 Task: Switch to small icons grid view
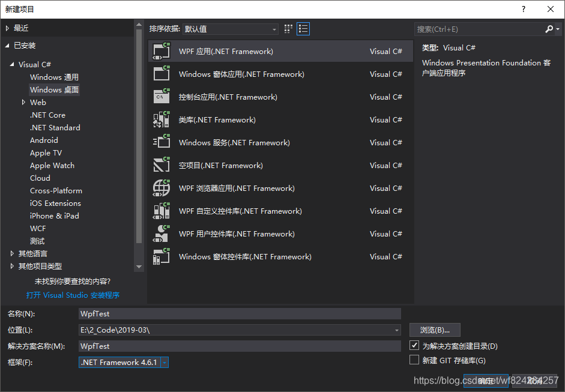[288, 29]
